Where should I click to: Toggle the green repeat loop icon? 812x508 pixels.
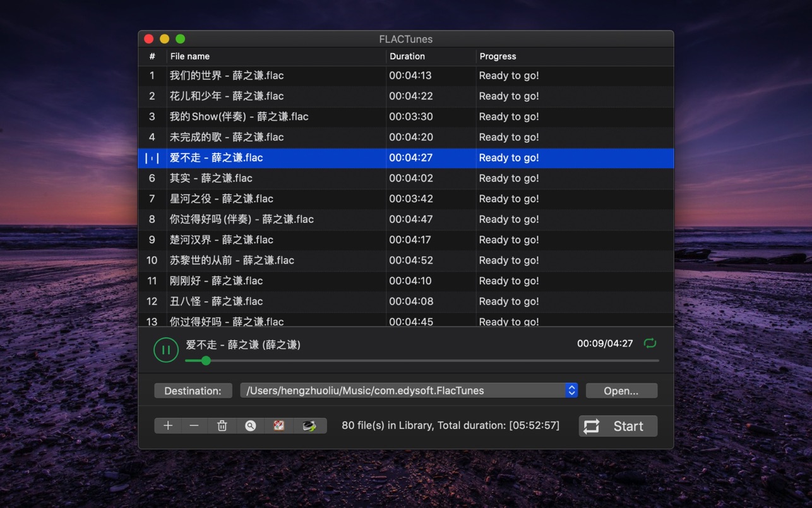pyautogui.click(x=650, y=343)
